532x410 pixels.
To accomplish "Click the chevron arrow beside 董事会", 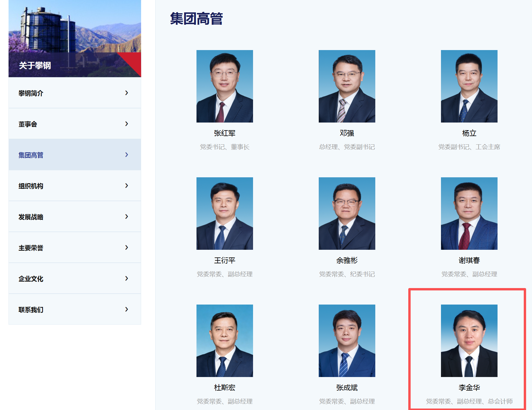I will click(127, 124).
